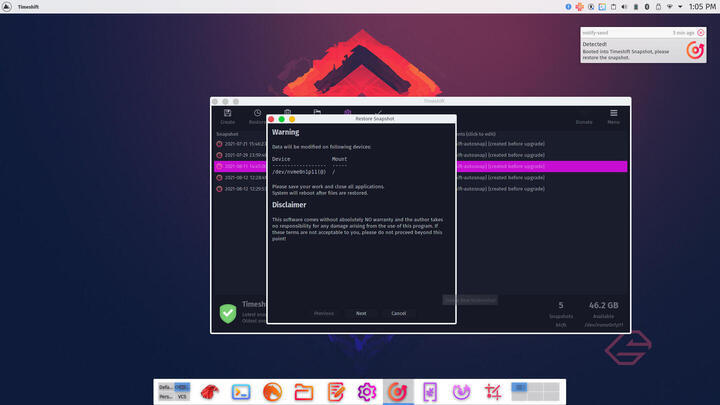Click the orange cross icon in the system tray
Image resolution: width=720 pixels, height=405 pixels.
579,7
